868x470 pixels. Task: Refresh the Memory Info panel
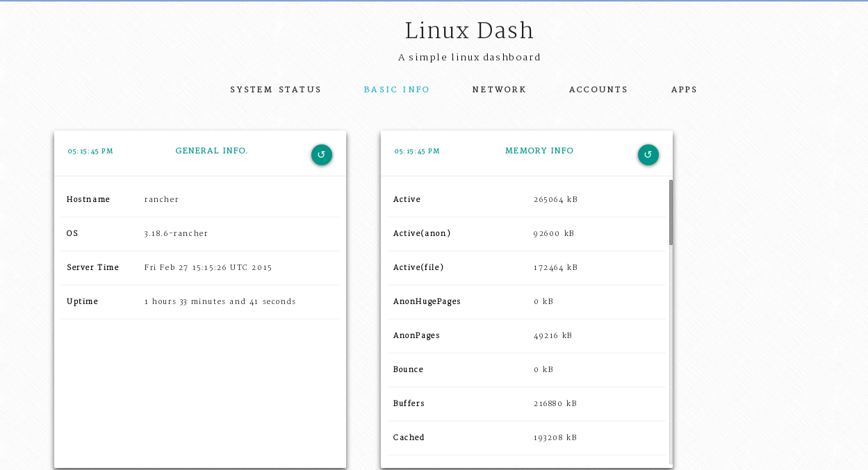tap(648, 155)
